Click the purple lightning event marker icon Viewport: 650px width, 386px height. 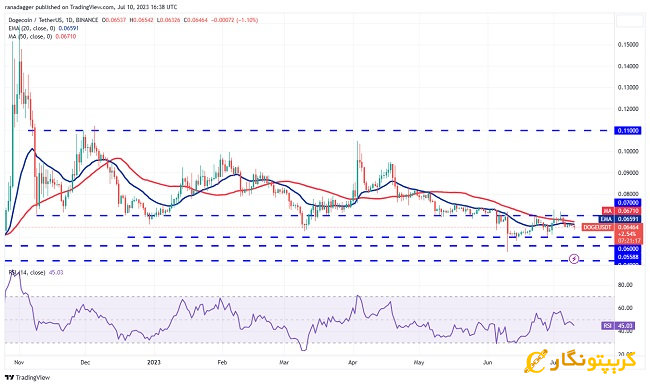coord(574,260)
